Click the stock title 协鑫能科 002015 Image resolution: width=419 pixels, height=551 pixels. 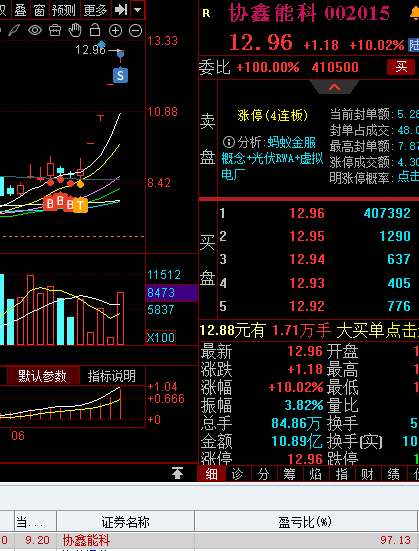pos(309,13)
